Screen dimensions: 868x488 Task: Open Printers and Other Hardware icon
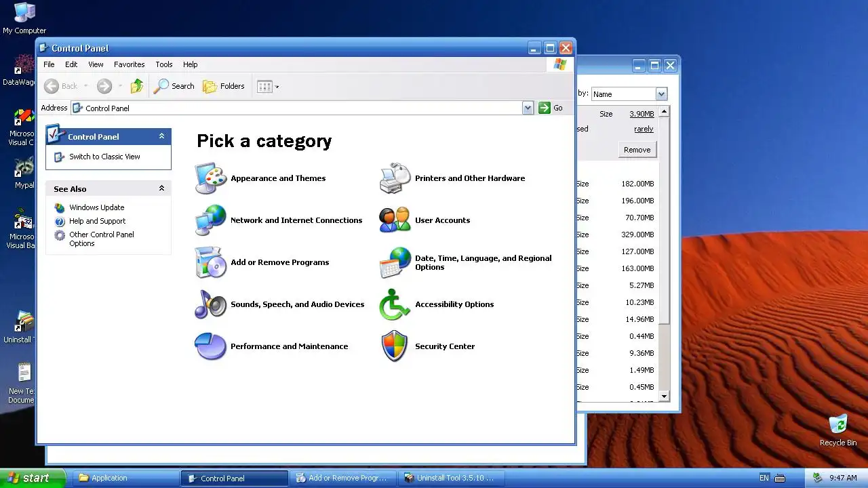coord(395,178)
